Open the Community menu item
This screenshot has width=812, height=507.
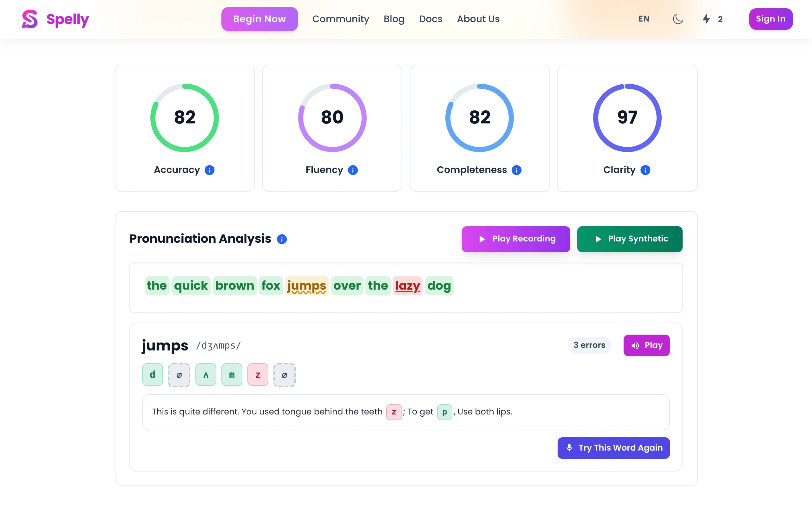pyautogui.click(x=340, y=19)
